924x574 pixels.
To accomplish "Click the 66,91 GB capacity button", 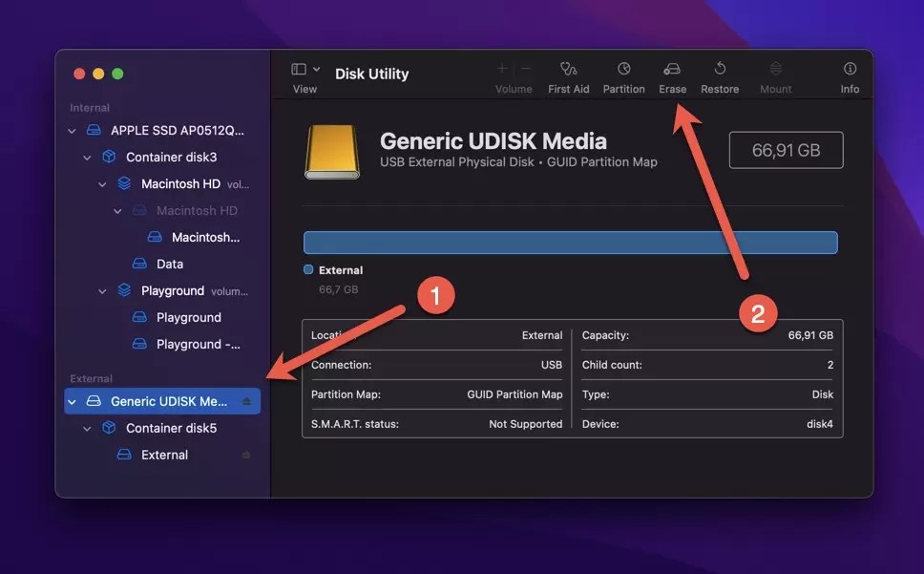I will coord(786,150).
